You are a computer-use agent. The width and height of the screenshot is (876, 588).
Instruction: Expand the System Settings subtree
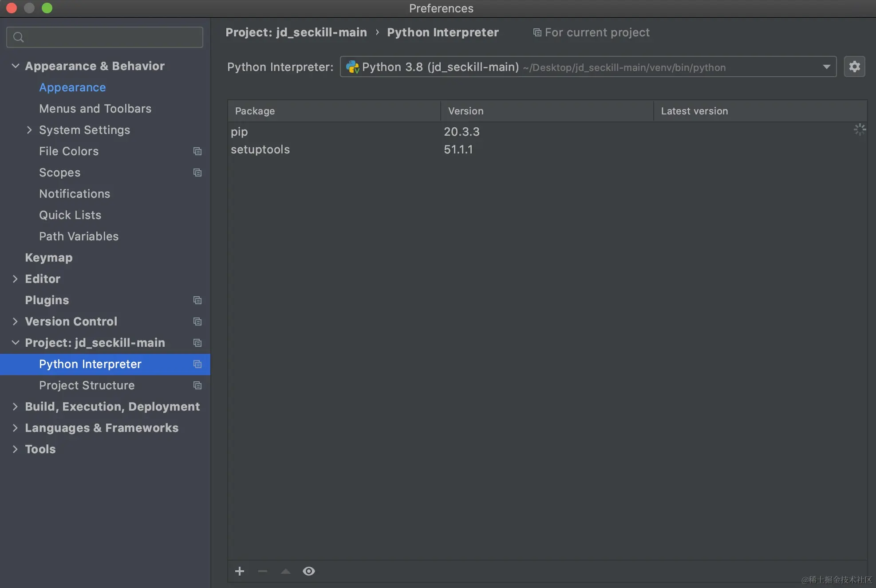click(x=29, y=130)
